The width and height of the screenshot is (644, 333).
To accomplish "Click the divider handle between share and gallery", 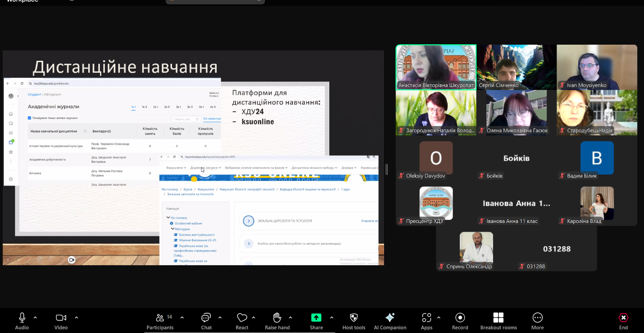I will point(386,169).
